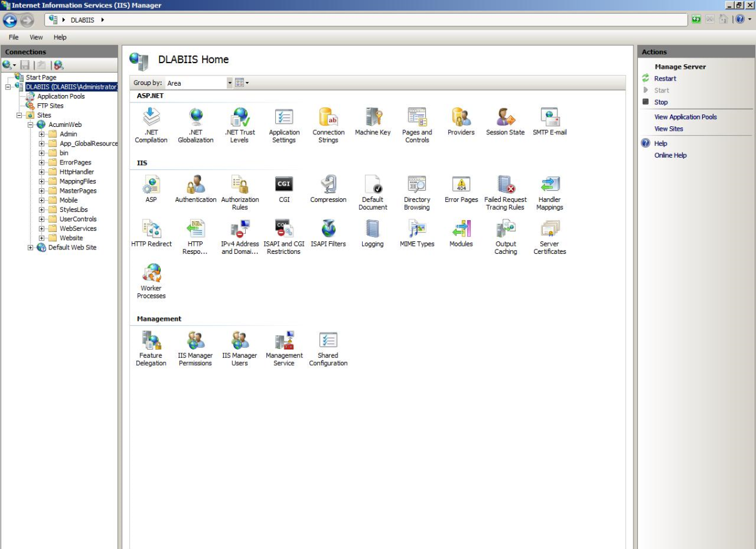Click the address bar breadcrumb field
Image resolution: width=756 pixels, height=549 pixels.
click(x=366, y=20)
